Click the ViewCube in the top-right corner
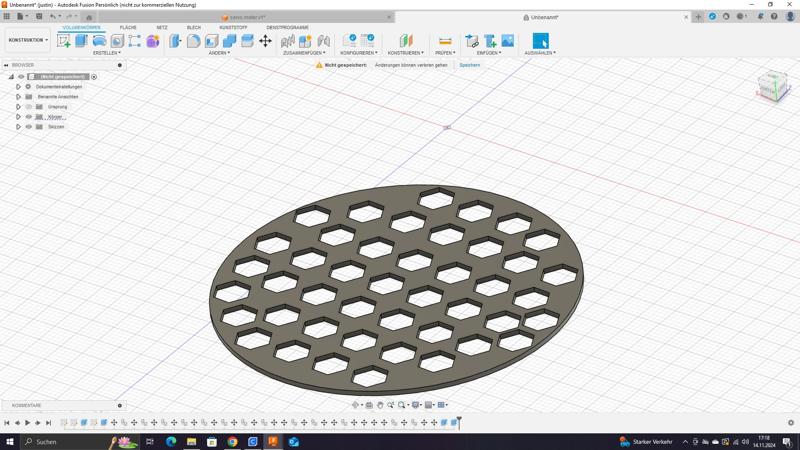 771,84
